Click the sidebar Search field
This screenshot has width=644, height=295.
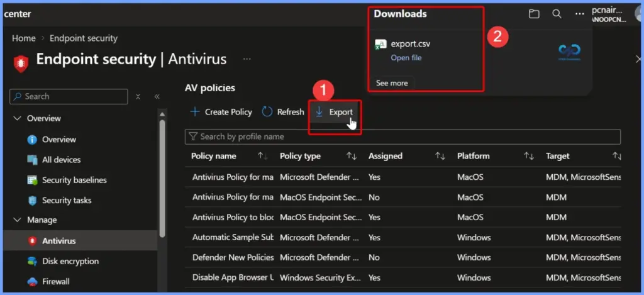(x=69, y=97)
